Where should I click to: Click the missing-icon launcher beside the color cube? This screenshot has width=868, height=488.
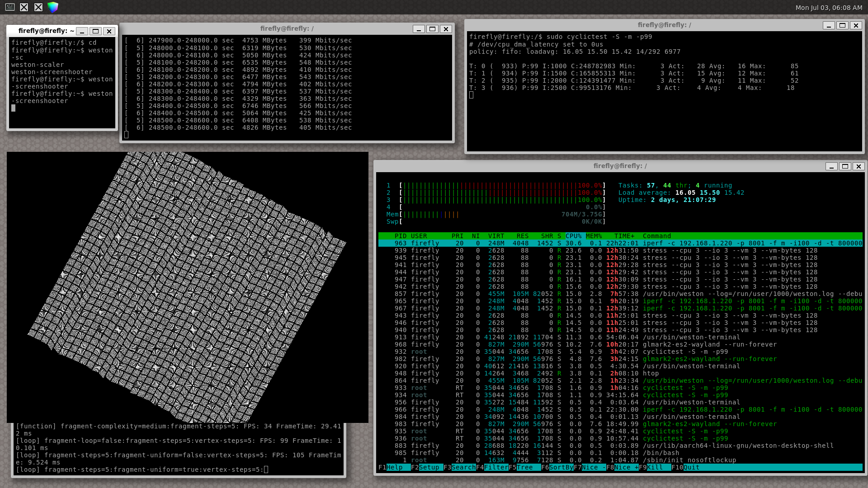click(38, 7)
